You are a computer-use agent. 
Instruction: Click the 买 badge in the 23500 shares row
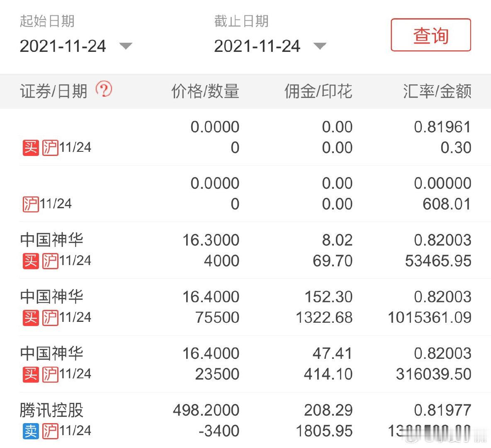31,375
